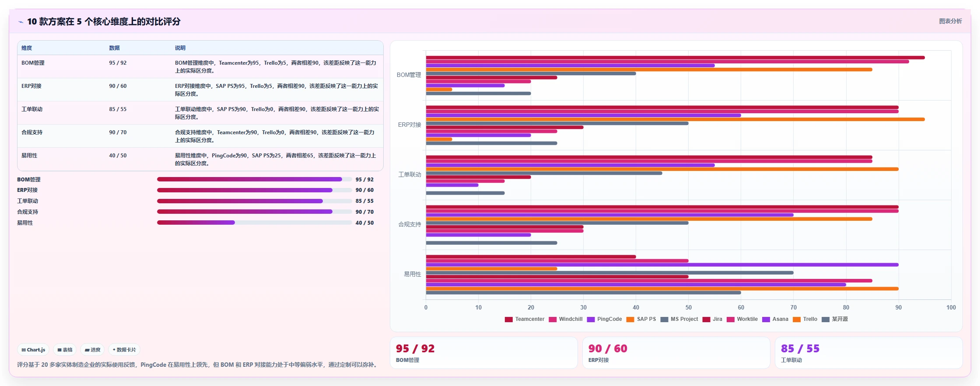
Task: Select the 工单联动 table row name
Action: coord(32,109)
